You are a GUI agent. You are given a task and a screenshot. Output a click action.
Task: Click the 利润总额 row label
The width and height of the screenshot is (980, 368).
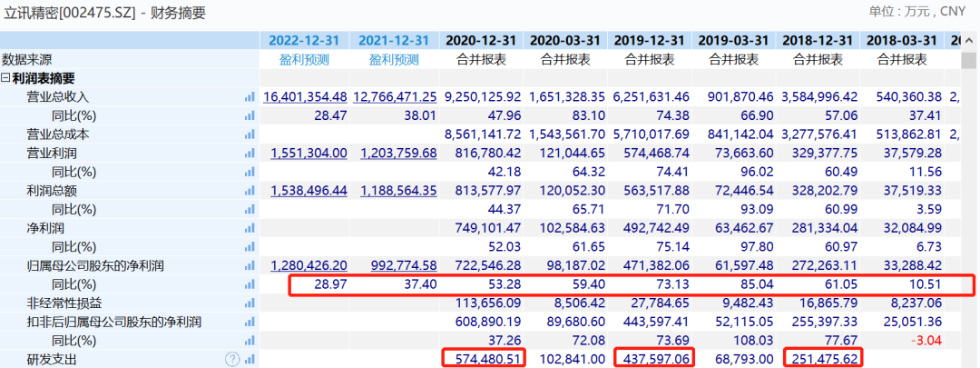pos(51,191)
